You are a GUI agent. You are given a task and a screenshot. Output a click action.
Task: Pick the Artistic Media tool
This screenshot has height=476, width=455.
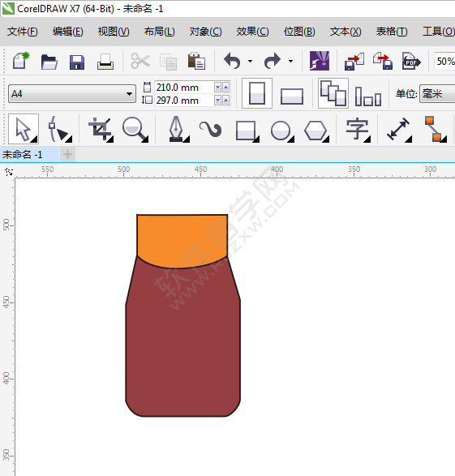(x=211, y=129)
